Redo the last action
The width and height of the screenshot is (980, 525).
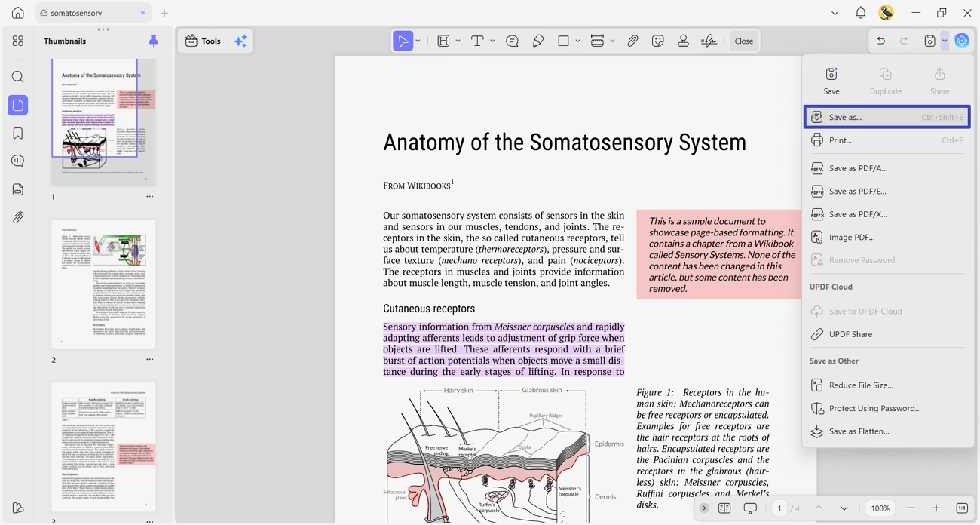[x=904, y=41]
